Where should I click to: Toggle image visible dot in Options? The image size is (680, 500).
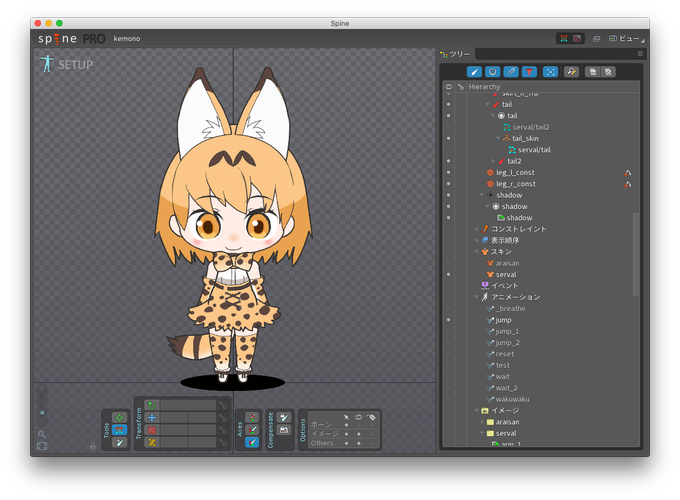[359, 434]
